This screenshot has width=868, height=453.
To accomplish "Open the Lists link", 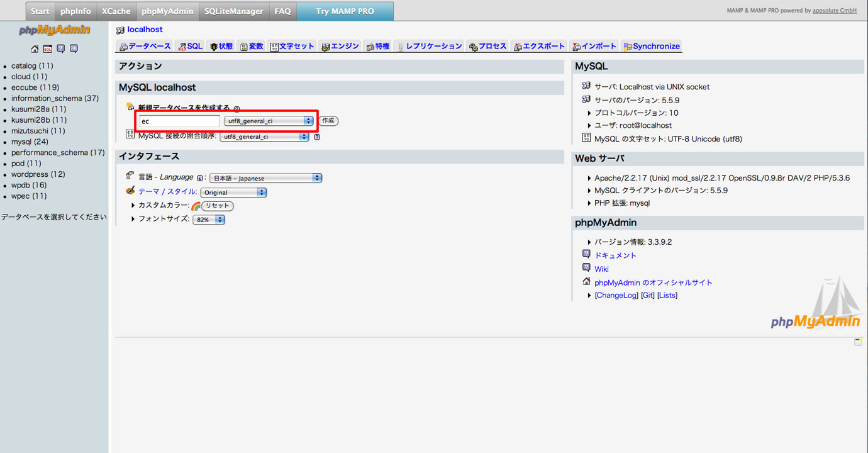I will [667, 296].
